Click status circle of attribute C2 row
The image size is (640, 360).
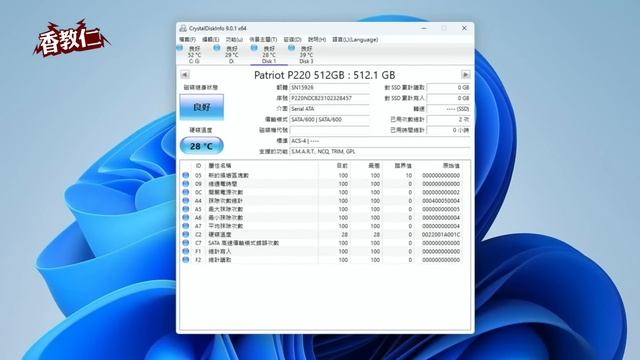(186, 234)
